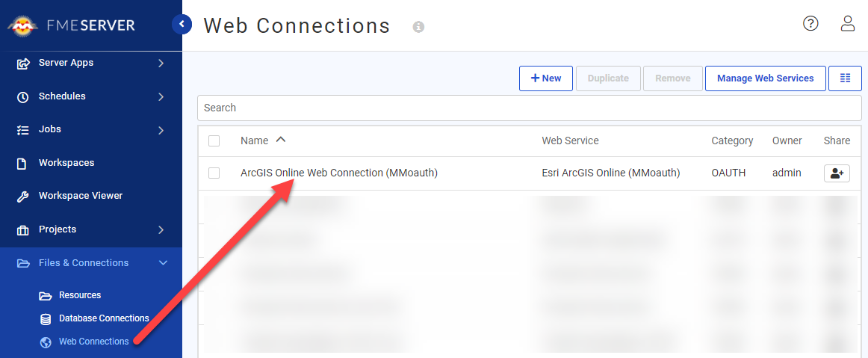Click the Esri ArcGIS Online (MMoauth) cell
Viewport: 868px width, 358px height.
611,173
